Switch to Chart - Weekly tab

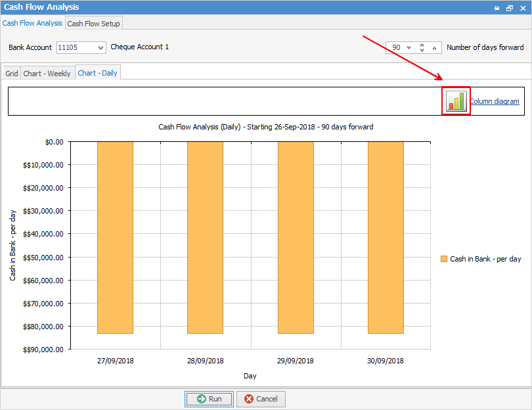pyautogui.click(x=47, y=74)
